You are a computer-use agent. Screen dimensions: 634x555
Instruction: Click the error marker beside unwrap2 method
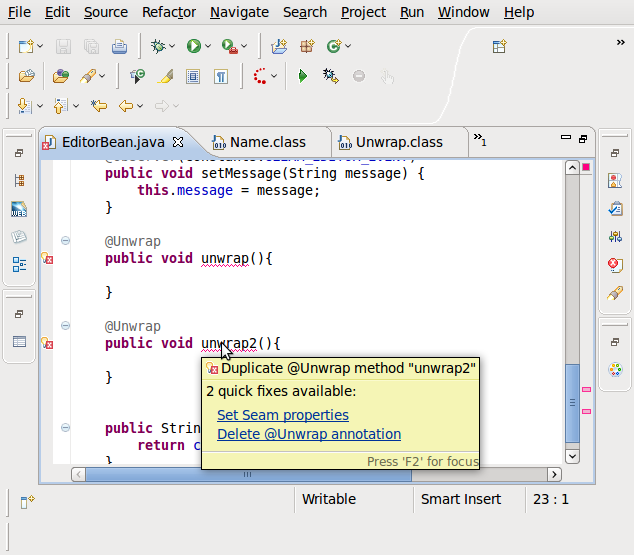click(x=46, y=344)
